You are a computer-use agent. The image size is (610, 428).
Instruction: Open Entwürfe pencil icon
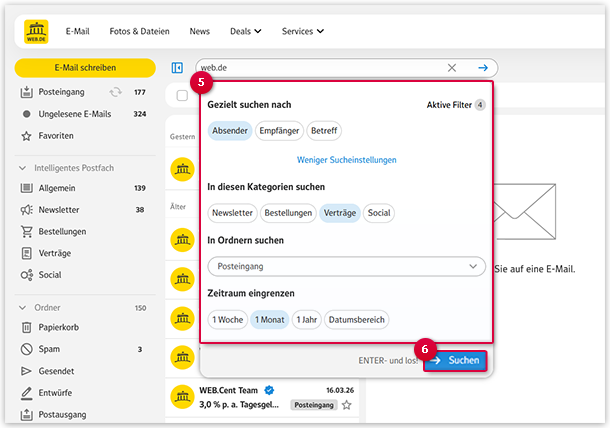tap(26, 393)
